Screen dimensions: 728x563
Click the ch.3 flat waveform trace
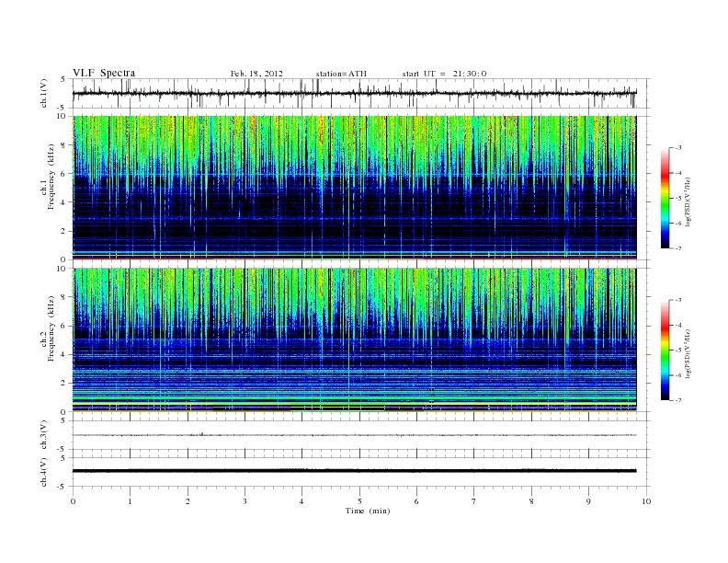coord(355,435)
